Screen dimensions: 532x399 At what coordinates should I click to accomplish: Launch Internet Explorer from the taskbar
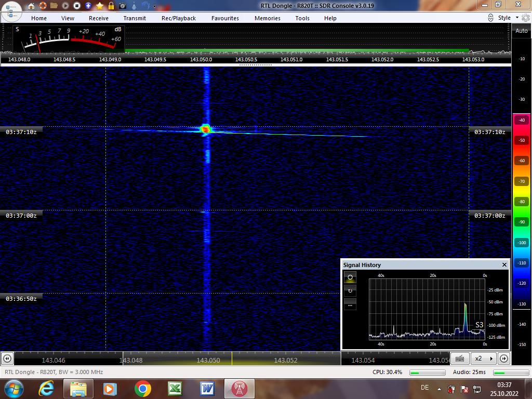(x=46, y=389)
